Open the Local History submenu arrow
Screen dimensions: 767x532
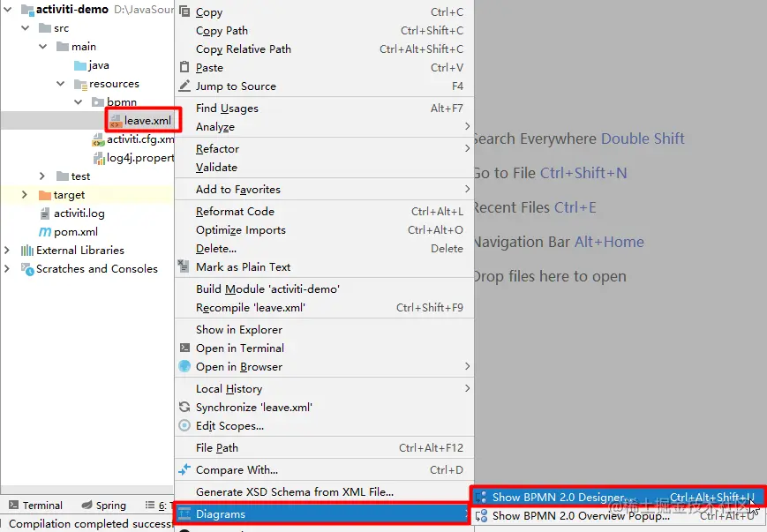(467, 388)
